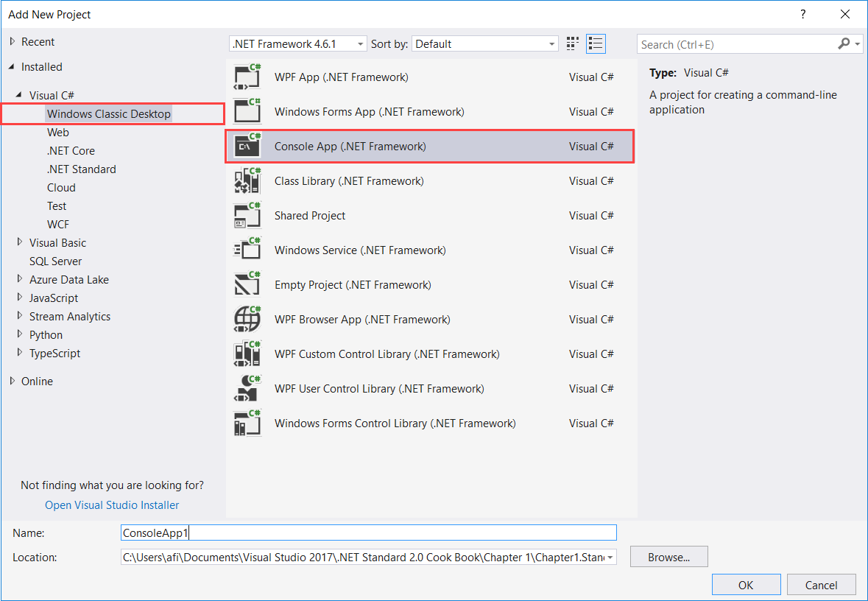Screen dimensions: 868x601
Task: Select the SQL Server category
Action: [x=55, y=261]
